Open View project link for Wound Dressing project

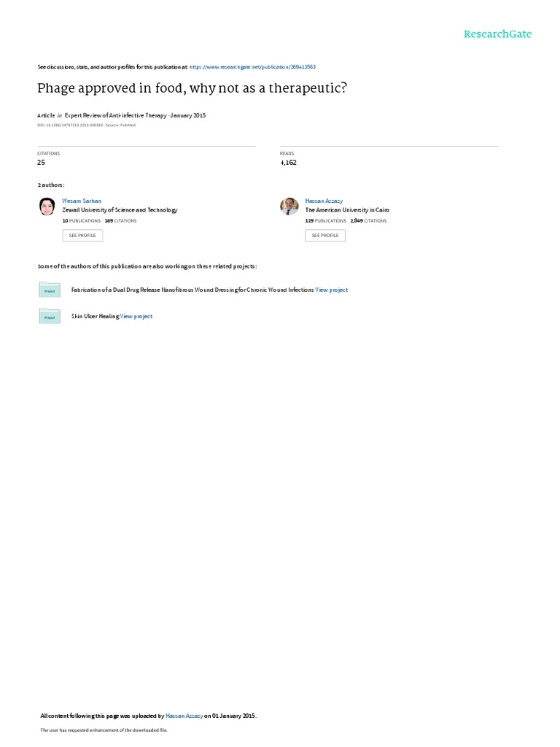tap(332, 290)
